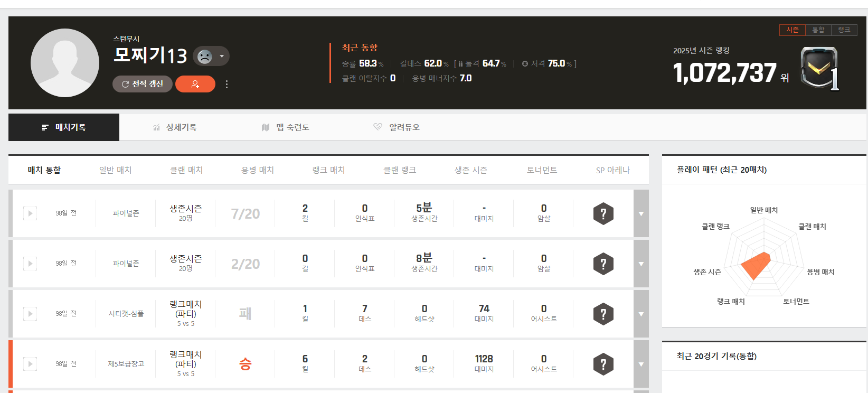The width and height of the screenshot is (868, 393).
Task: Open the 상세기록 tab
Action: 175,127
